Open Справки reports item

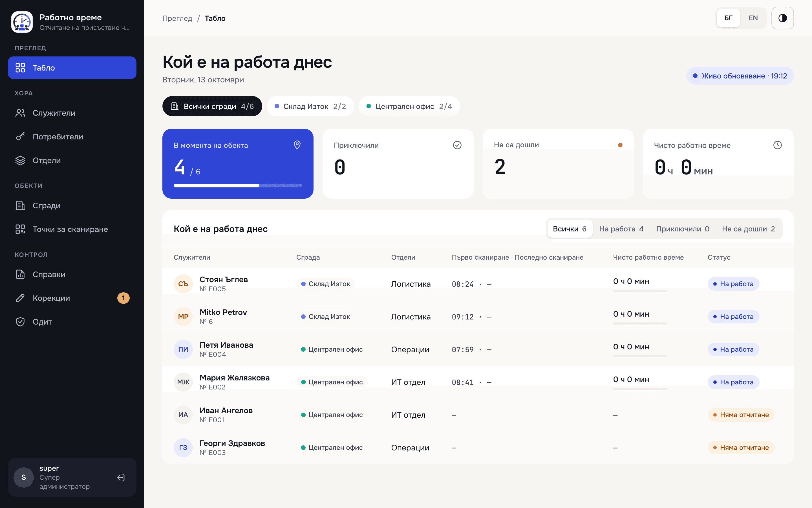click(x=72, y=274)
